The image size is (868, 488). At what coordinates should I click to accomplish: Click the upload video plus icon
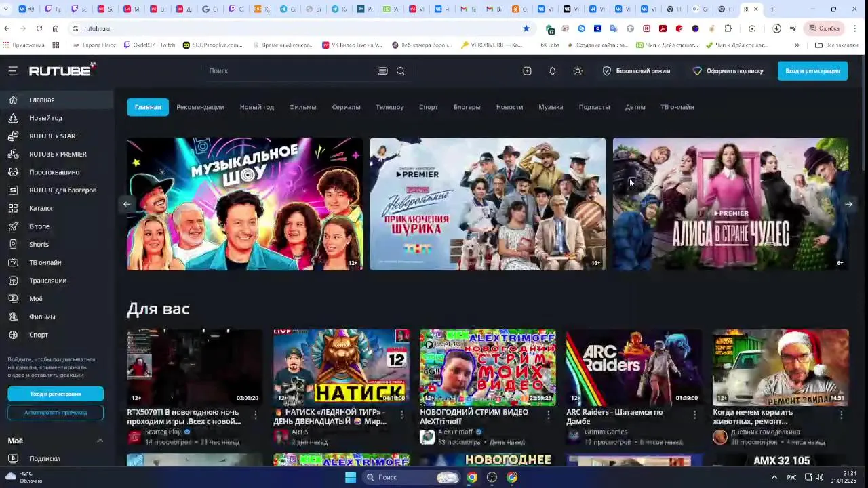click(x=527, y=70)
